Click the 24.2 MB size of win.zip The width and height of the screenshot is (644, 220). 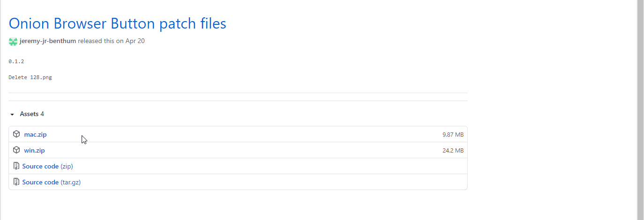pos(453,151)
